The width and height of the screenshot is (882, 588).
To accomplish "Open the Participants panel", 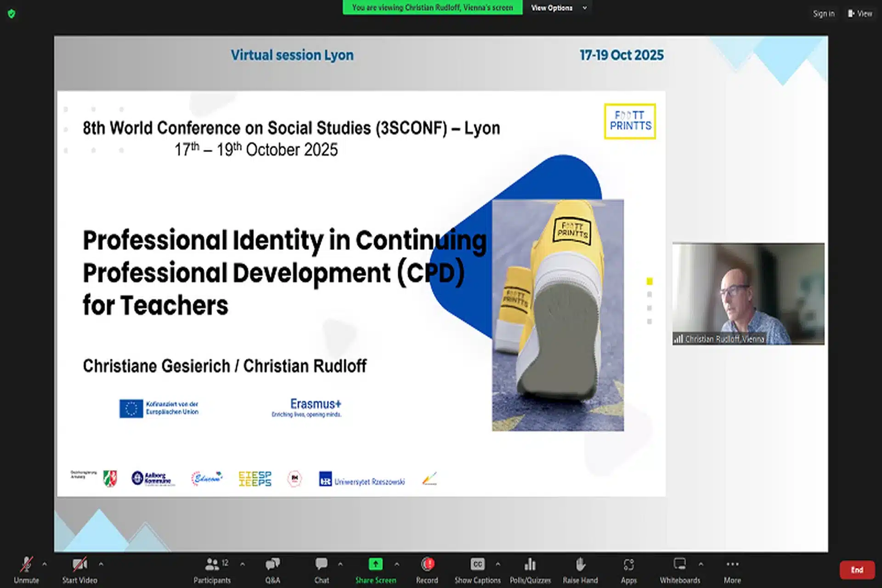I will [212, 570].
